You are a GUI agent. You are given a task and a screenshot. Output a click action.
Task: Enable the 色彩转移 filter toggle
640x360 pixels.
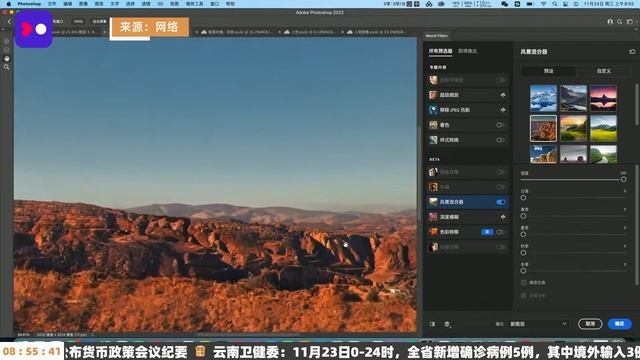coord(501,232)
